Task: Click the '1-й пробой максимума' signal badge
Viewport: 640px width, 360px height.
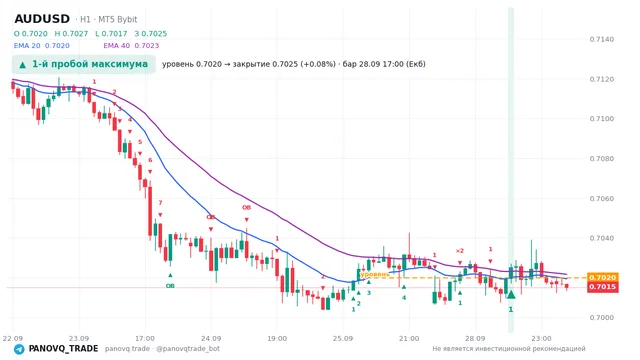Action: [84, 64]
